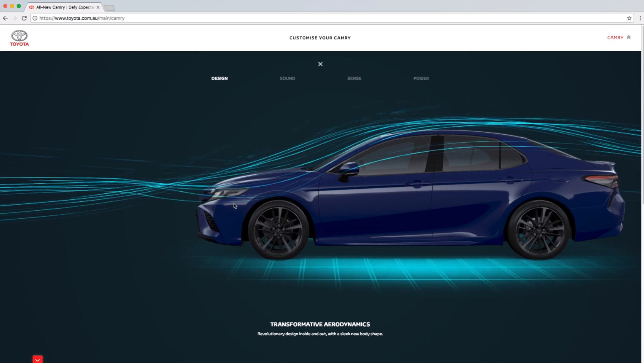Bookmark page with the star icon

[x=629, y=18]
